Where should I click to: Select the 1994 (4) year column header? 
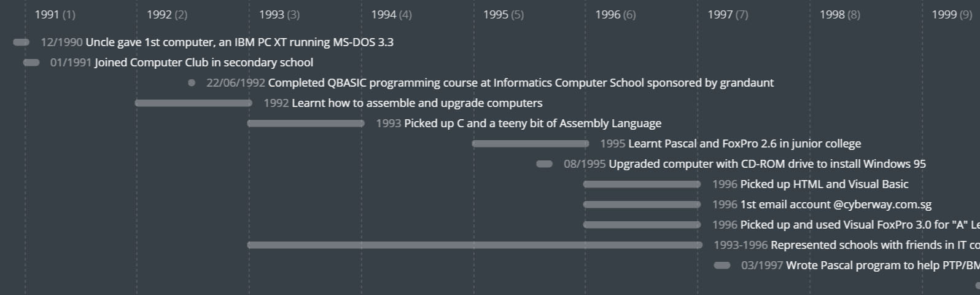click(x=391, y=15)
